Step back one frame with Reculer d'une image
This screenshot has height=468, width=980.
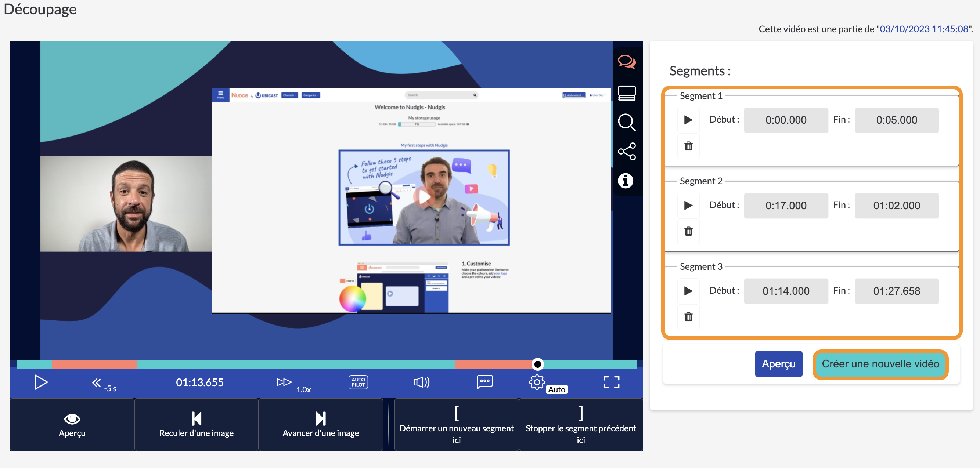pyautogui.click(x=196, y=425)
